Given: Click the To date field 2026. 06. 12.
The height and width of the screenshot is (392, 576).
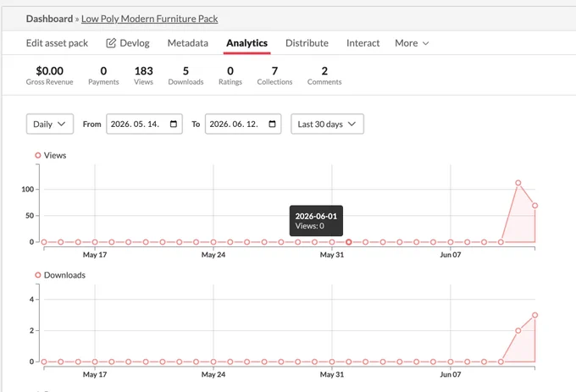Looking at the screenshot, I should (x=243, y=124).
